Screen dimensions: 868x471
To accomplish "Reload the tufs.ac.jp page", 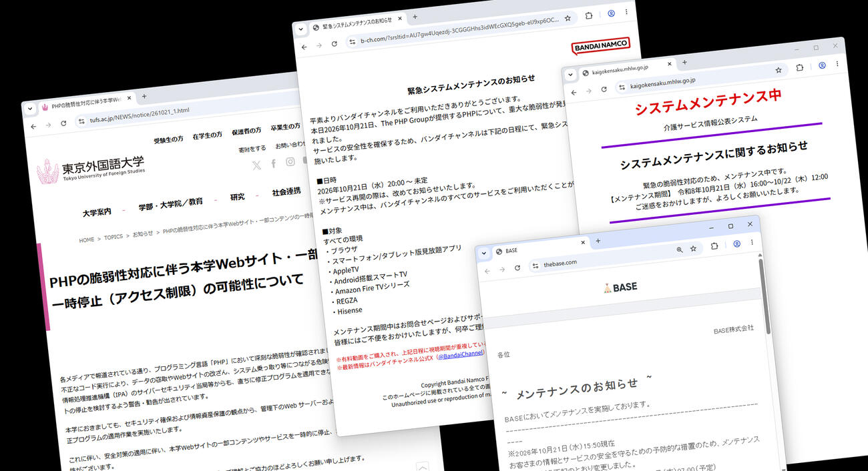I will pyautogui.click(x=63, y=123).
